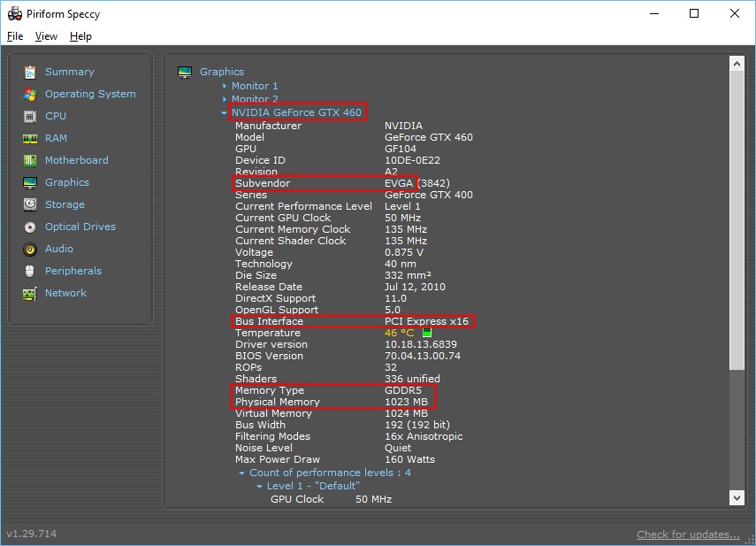Screen dimensions: 756x546
Task: Open the File menu
Action: click(15, 36)
